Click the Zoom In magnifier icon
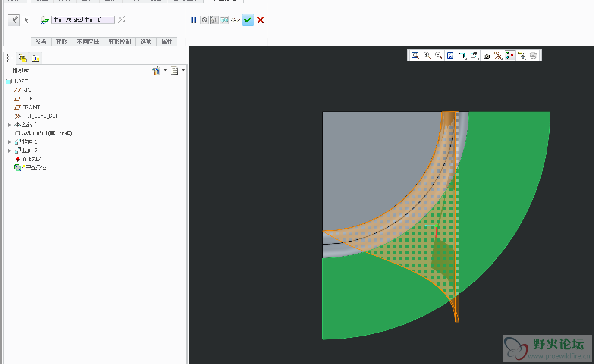 pyautogui.click(x=427, y=55)
